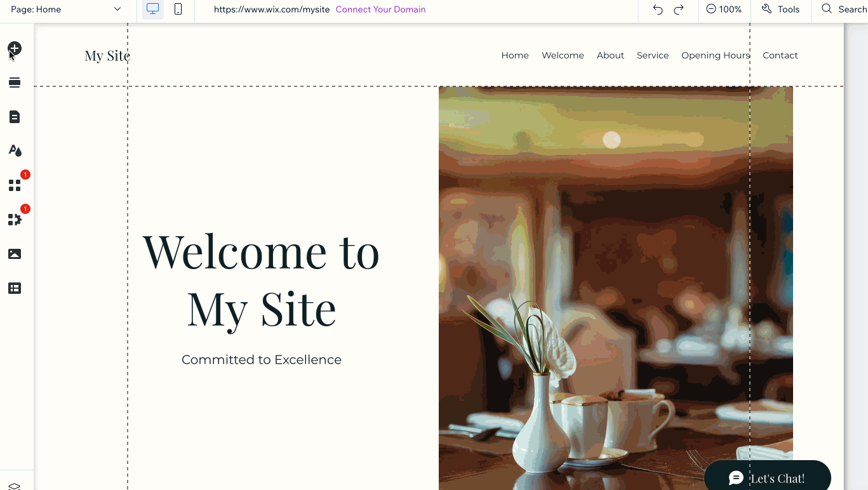
Task: Expand the Page: Home dropdown
Action: [66, 10]
